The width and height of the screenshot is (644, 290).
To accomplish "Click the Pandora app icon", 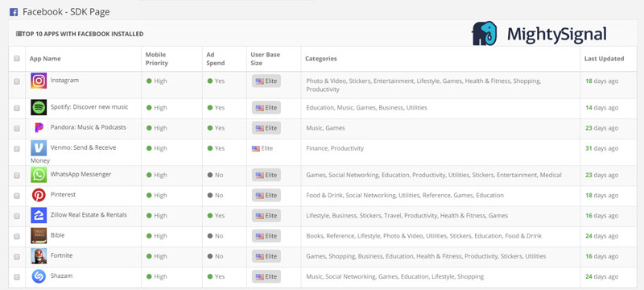I will click(x=39, y=128).
